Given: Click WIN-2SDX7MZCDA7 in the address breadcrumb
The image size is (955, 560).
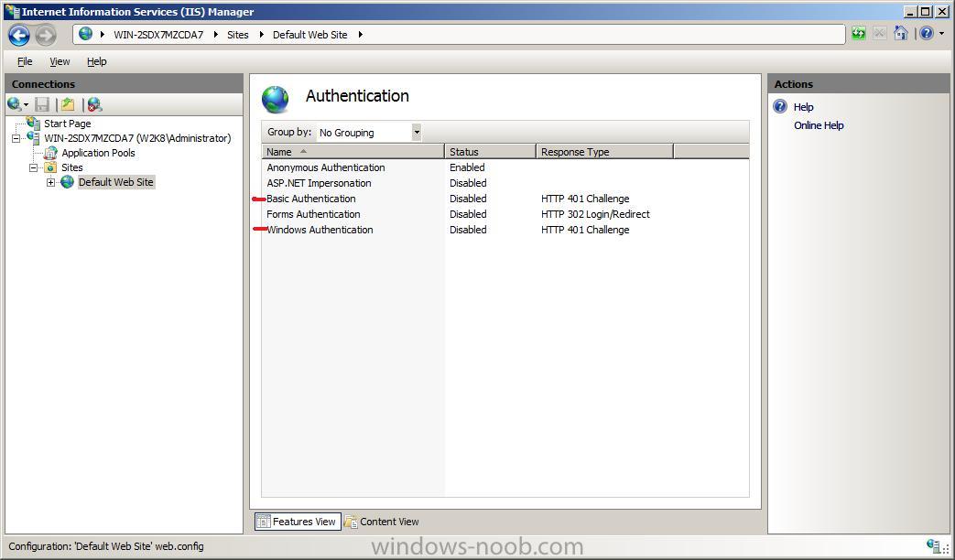Looking at the screenshot, I should [x=158, y=35].
